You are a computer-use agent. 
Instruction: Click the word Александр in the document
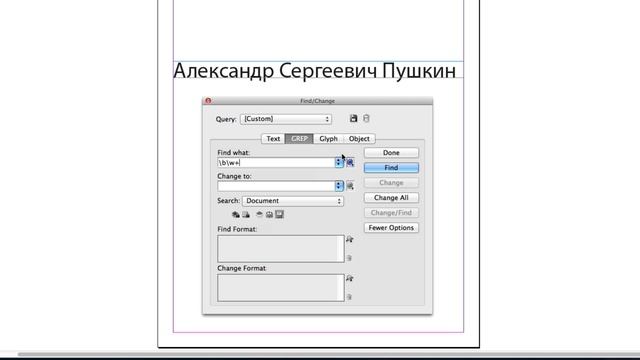[224, 71]
